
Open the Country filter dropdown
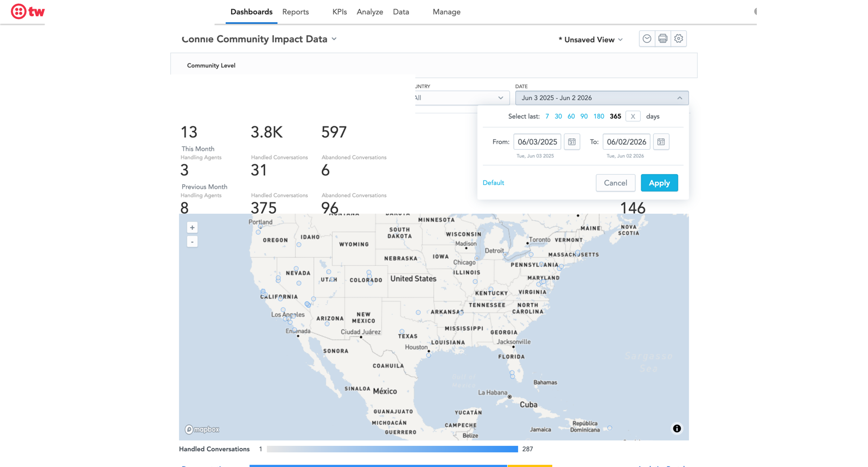[461, 98]
